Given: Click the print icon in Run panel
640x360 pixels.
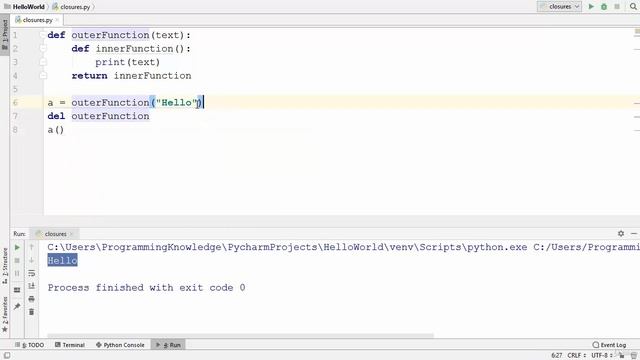Looking at the screenshot, I should (31, 299).
